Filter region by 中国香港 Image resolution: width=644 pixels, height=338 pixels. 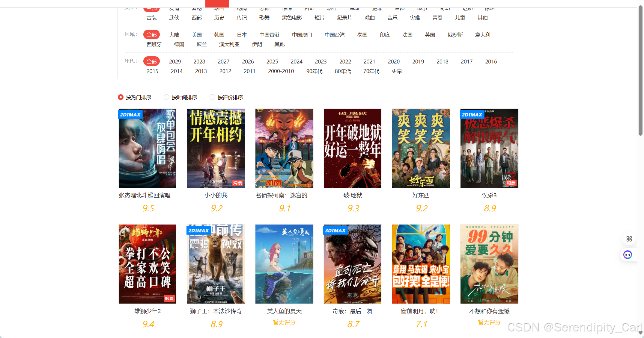[x=269, y=35]
